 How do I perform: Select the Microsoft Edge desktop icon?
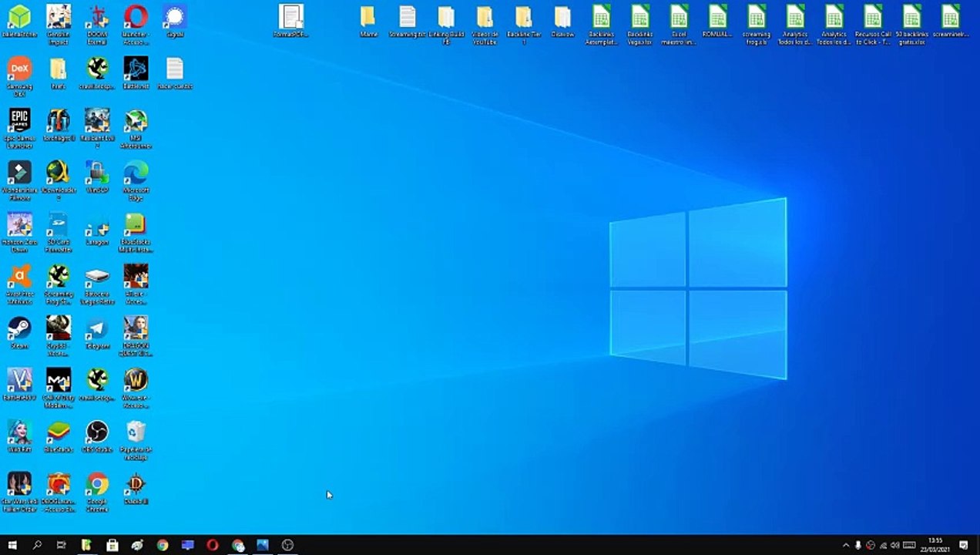[136, 180]
